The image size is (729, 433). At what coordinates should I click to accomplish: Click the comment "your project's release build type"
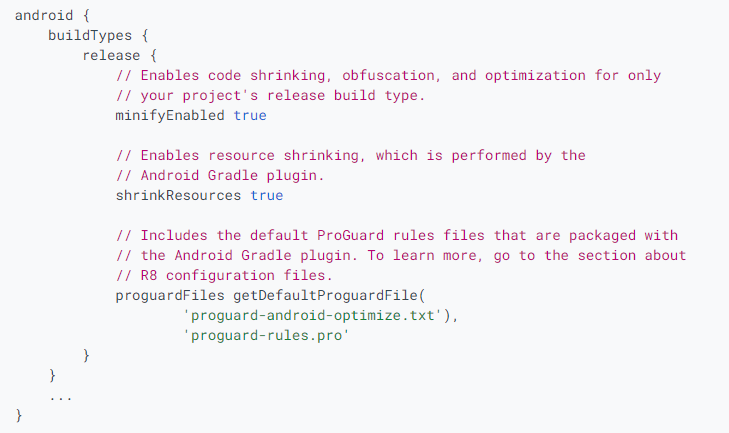tap(270, 95)
